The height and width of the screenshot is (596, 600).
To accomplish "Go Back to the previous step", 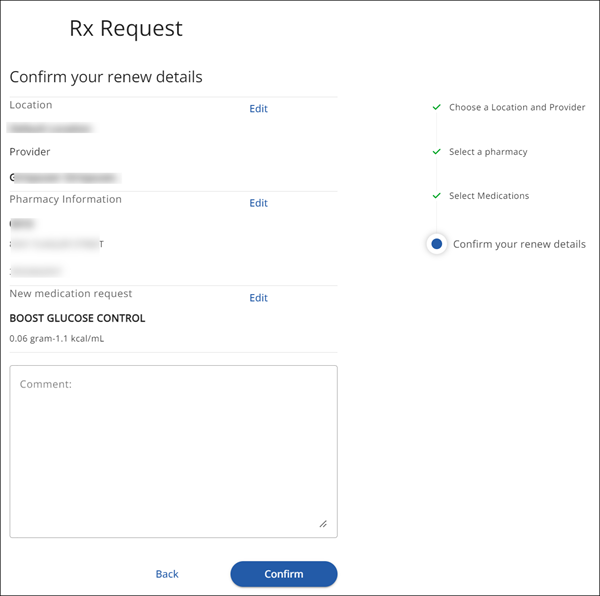I will 167,574.
